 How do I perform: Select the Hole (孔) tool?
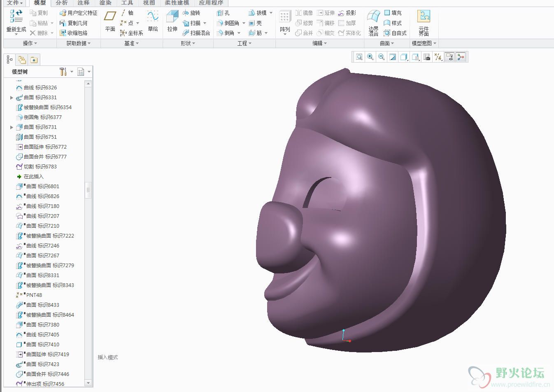click(223, 13)
